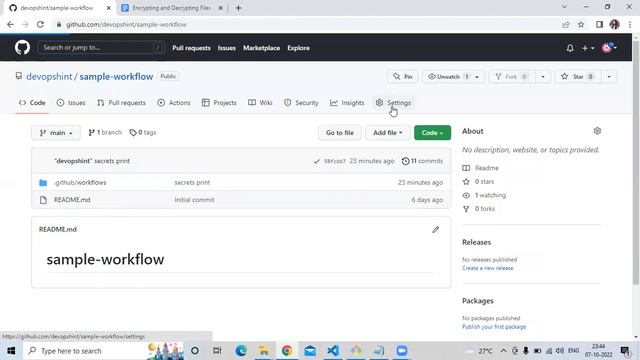Go back with browser back arrow
This screenshot has width=640, height=360.
point(10,24)
